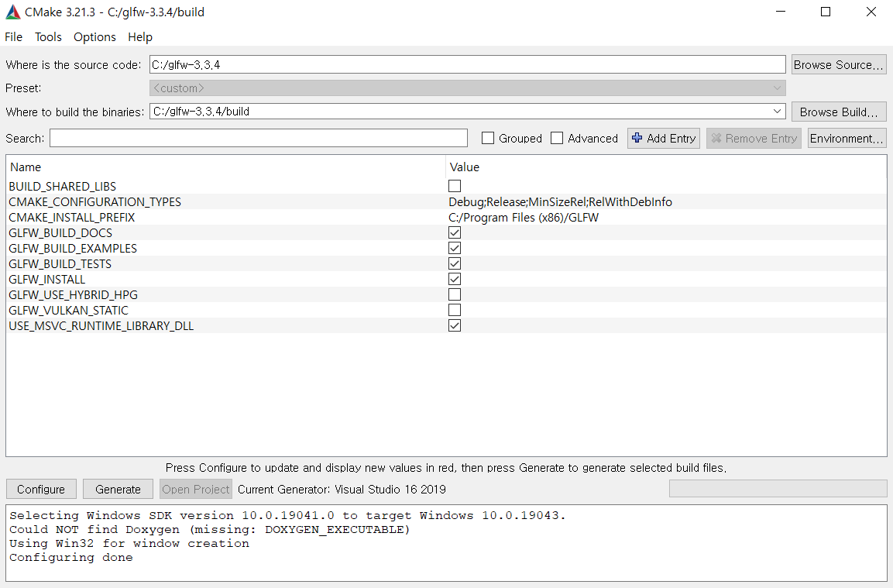Click the Value column header
The height and width of the screenshot is (588, 893).
[465, 167]
